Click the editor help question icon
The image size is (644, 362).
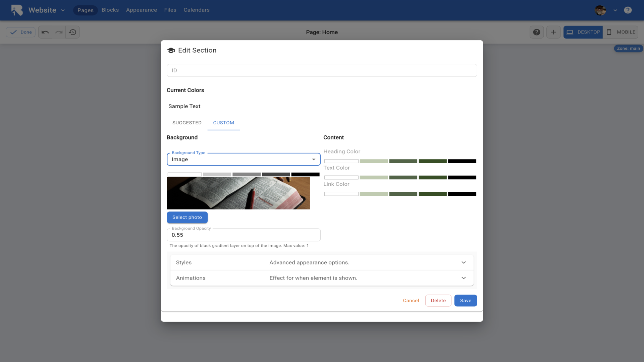point(537,32)
